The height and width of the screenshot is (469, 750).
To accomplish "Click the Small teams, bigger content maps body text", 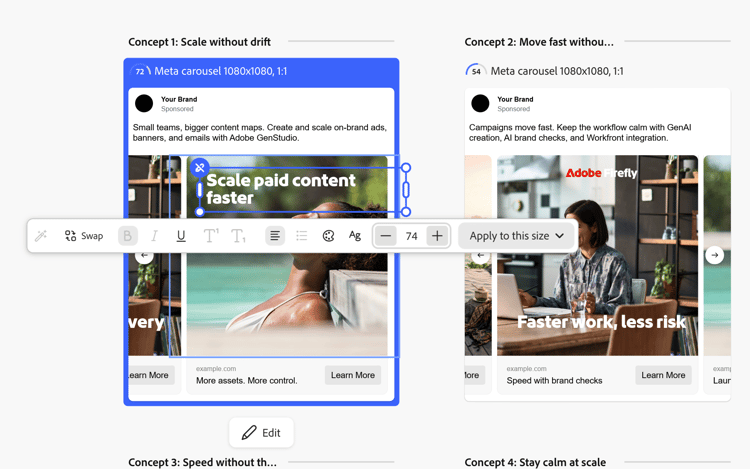I will [260, 132].
